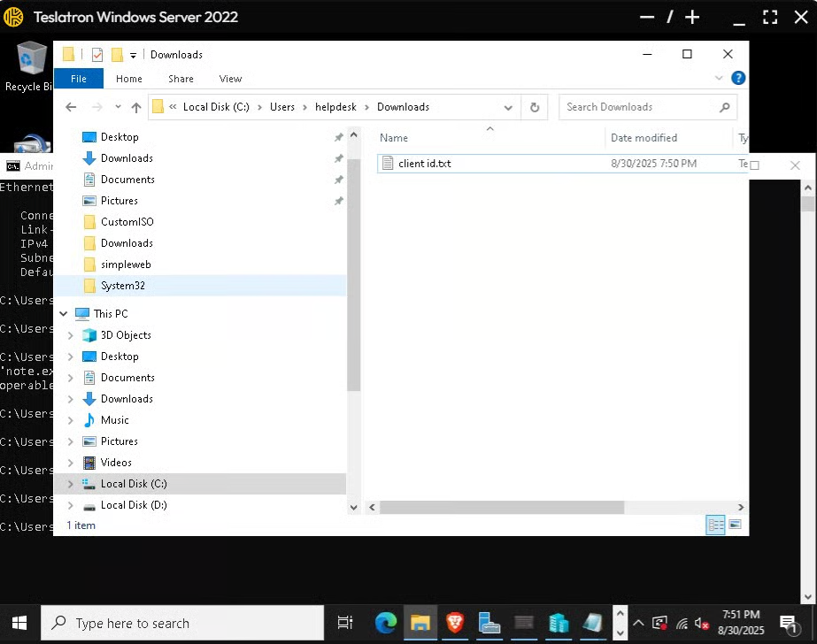This screenshot has height=644, width=817.
Task: Click the helpdesk breadcrumb in address bar
Action: 335,107
